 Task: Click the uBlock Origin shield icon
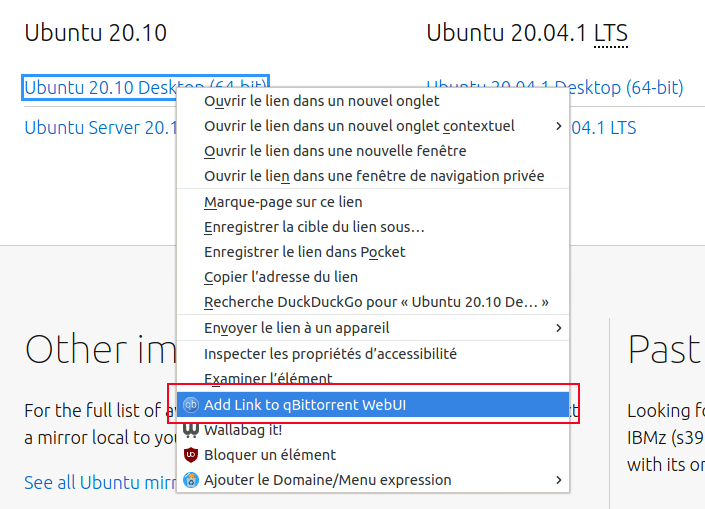191,455
